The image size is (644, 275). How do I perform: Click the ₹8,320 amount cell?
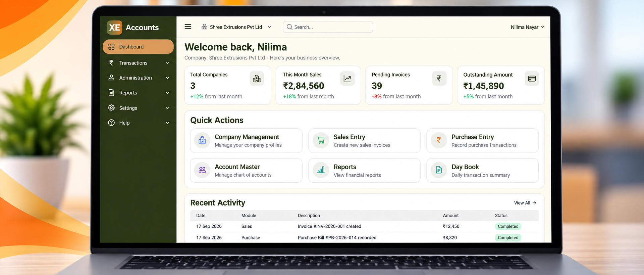(x=450, y=237)
